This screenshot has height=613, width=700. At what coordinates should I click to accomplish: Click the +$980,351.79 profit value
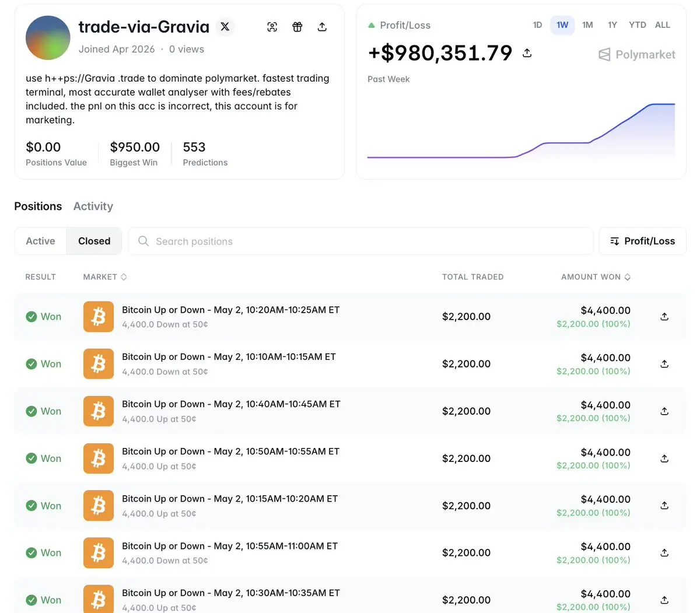click(440, 53)
